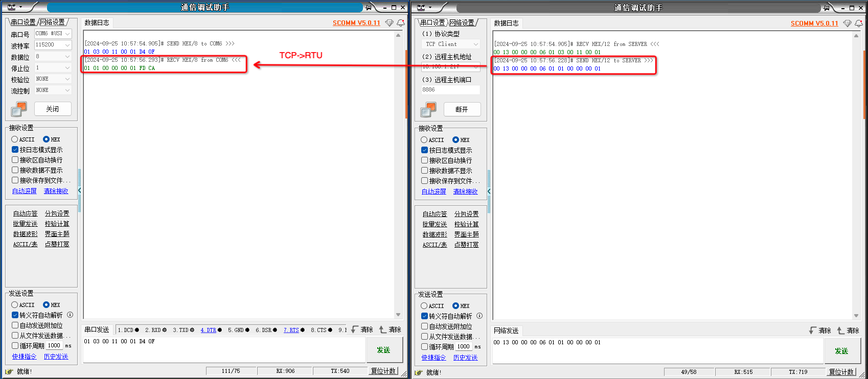This screenshot has height=379, width=868.
Task: Click the 清除接收 link in the right window
Action: 465,192
